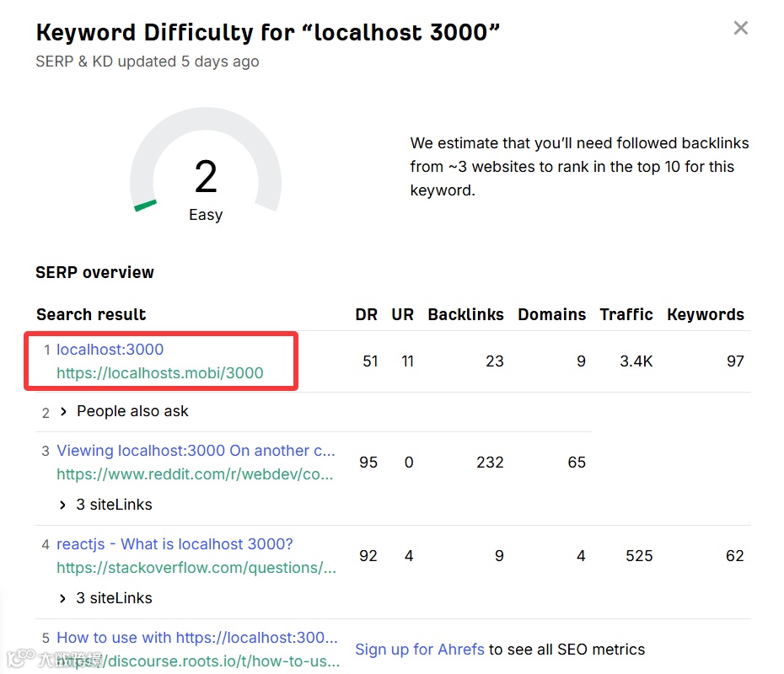The width and height of the screenshot is (784, 674).
Task: Open the How to use with localhost result
Action: point(196,638)
